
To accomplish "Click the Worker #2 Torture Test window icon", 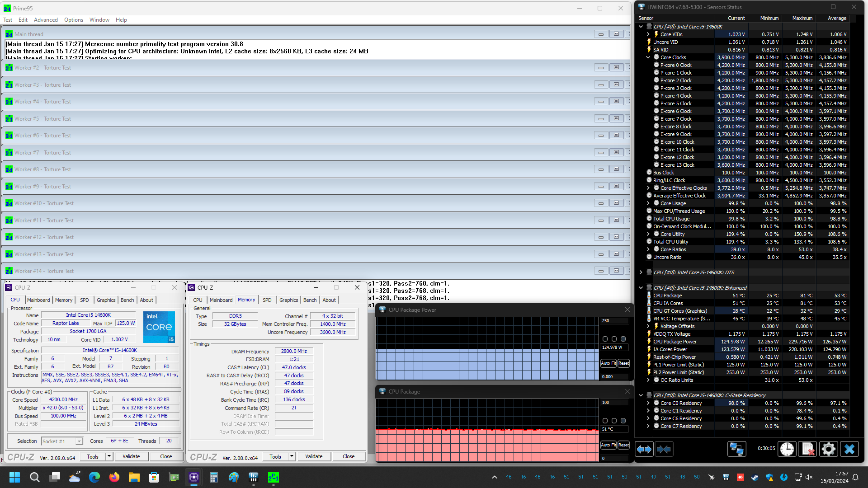I will point(9,68).
